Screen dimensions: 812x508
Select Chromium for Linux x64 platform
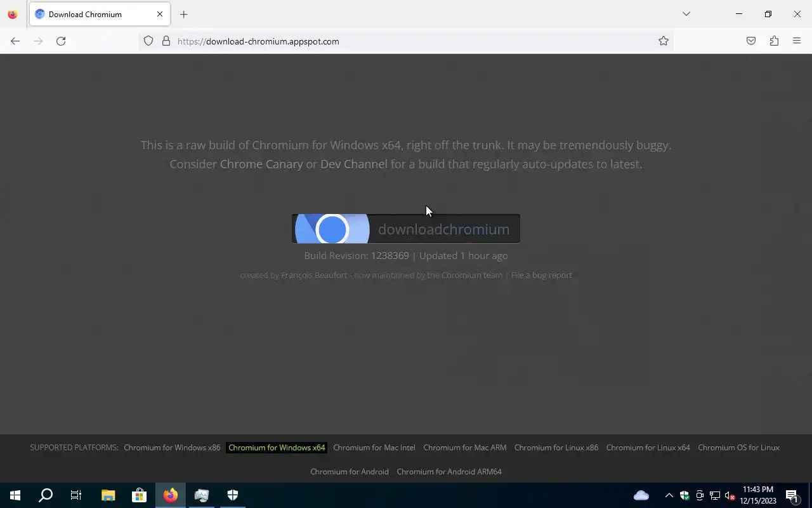[648, 448]
